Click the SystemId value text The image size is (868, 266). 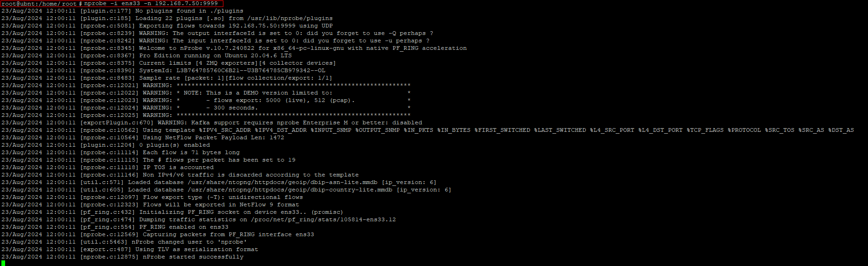(x=251, y=70)
